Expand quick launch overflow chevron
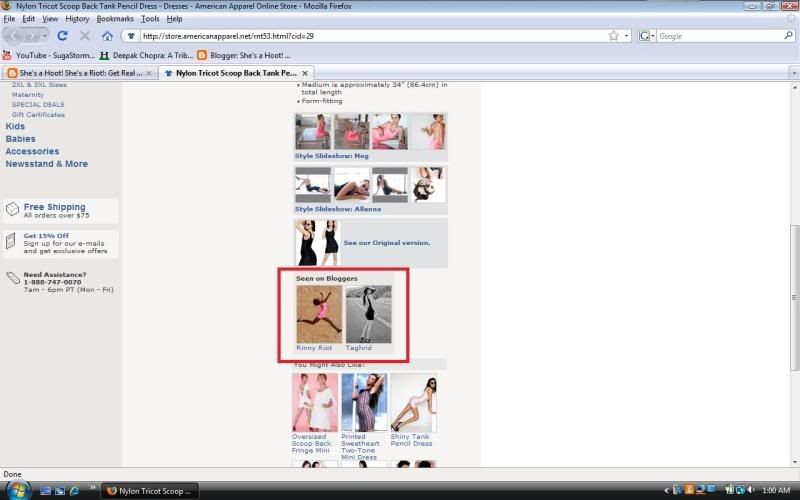Viewport: 800px width, 500px height. [92, 488]
